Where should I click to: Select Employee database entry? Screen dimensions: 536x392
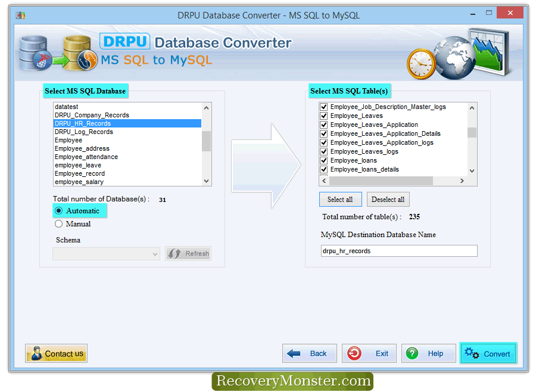point(127,140)
